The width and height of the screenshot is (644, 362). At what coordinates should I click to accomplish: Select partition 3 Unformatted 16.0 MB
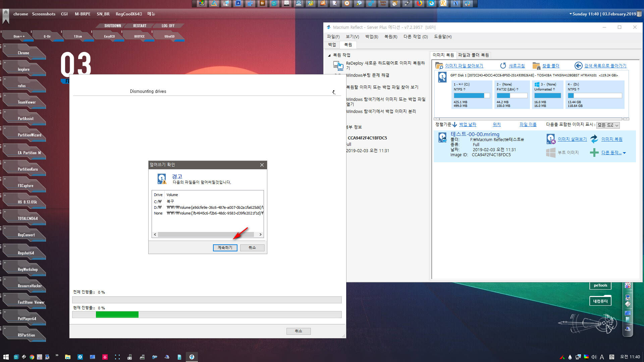547,95
